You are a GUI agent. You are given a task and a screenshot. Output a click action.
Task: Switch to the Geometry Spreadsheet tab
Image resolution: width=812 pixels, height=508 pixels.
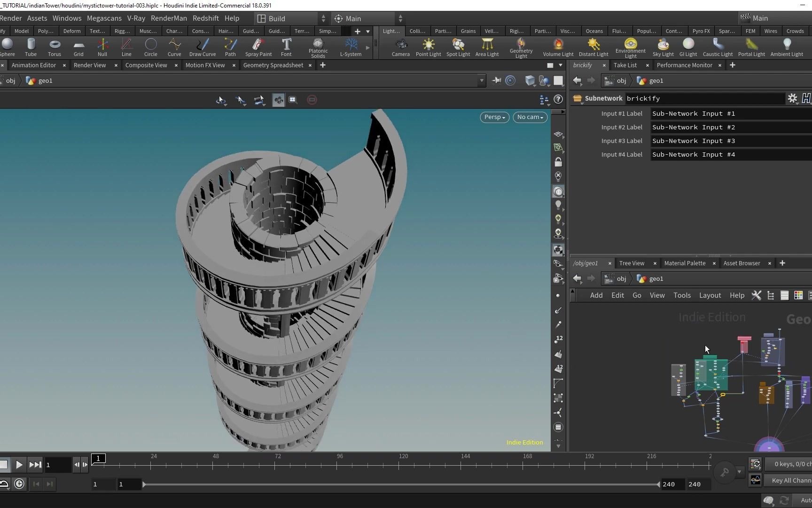coord(273,65)
